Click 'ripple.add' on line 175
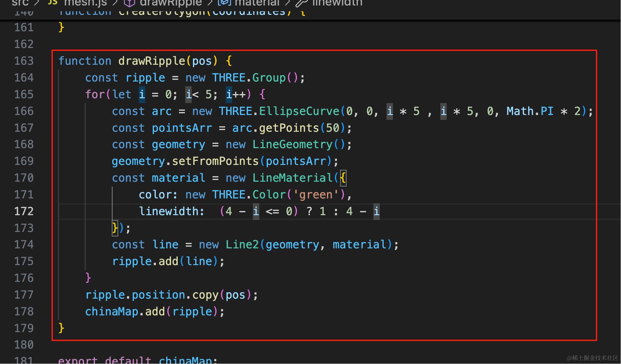 [x=145, y=261]
